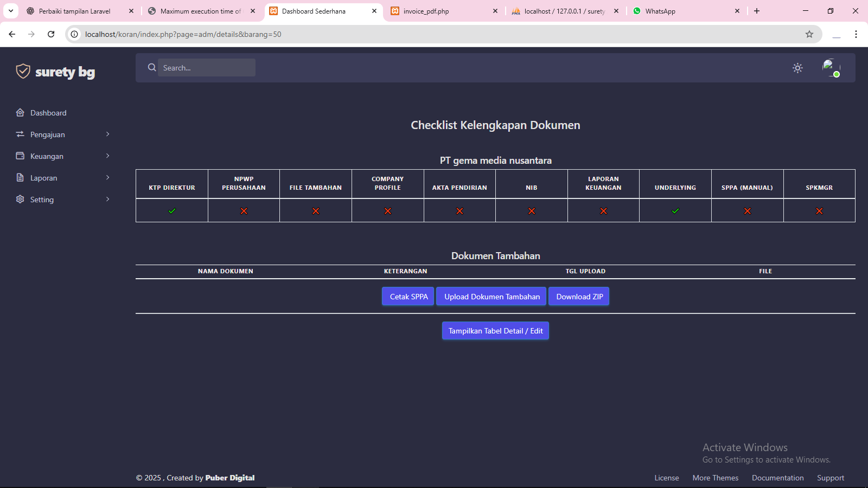Viewport: 868px width, 488px height.
Task: Click the surety bg shield logo
Action: [23, 71]
